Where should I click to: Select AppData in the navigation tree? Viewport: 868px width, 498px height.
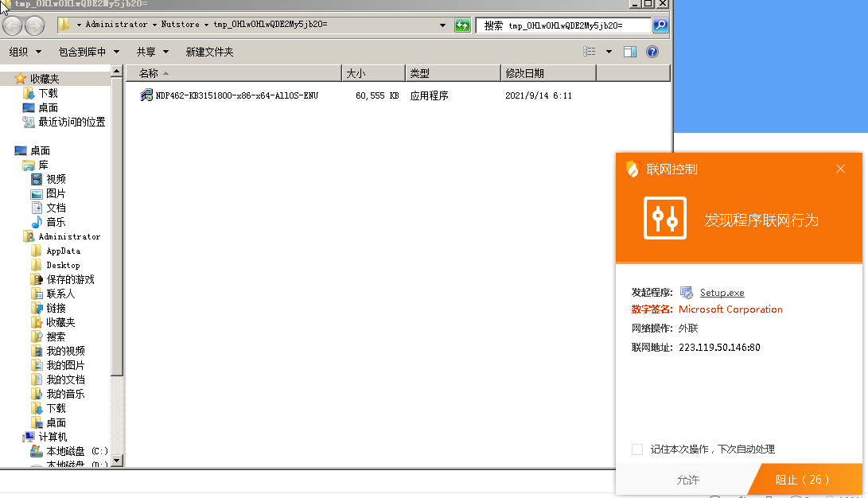(x=63, y=251)
